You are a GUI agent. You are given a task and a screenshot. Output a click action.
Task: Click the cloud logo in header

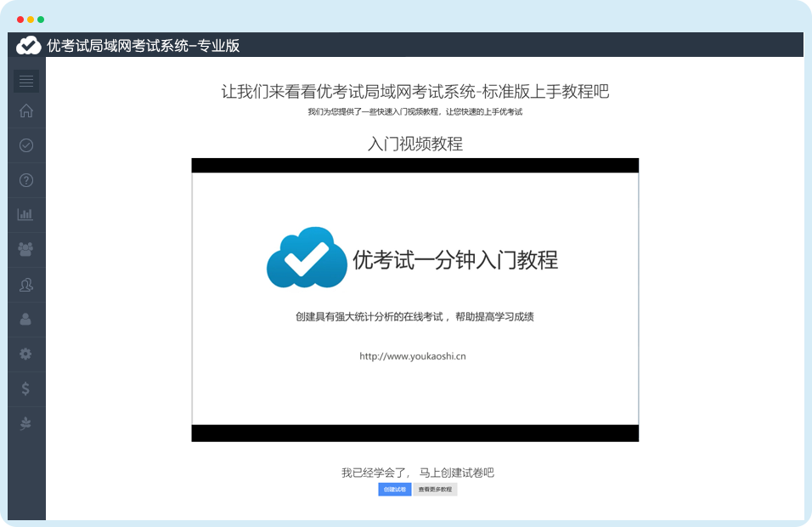click(29, 45)
